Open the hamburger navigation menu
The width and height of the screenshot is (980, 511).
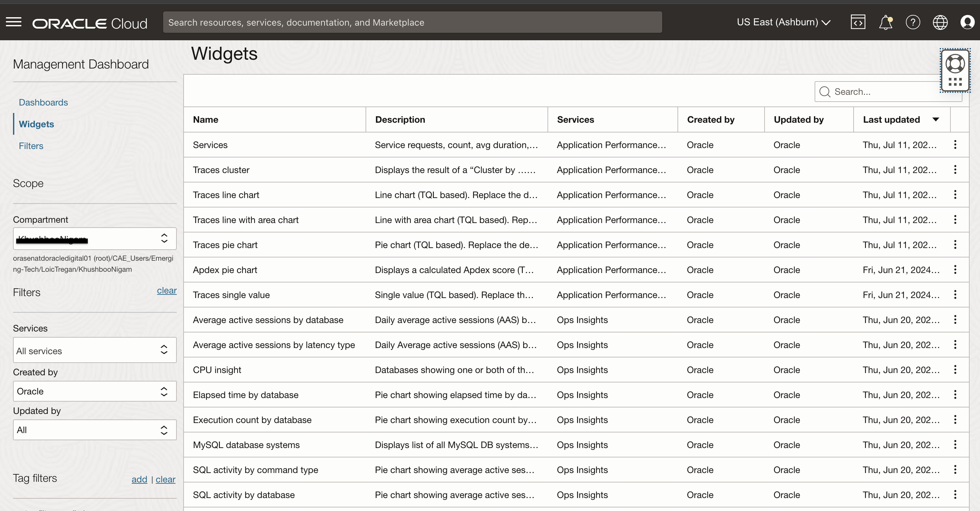(x=13, y=22)
